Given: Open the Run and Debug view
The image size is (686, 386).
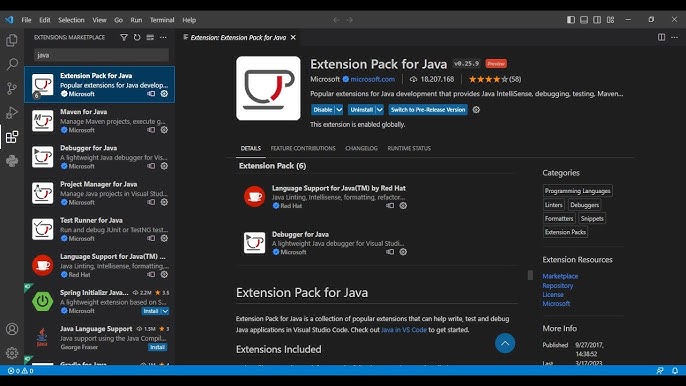Looking at the screenshot, I should pos(12,112).
